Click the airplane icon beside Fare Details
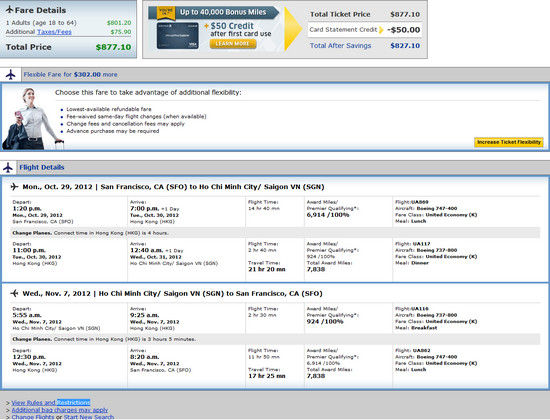 pos(9,10)
